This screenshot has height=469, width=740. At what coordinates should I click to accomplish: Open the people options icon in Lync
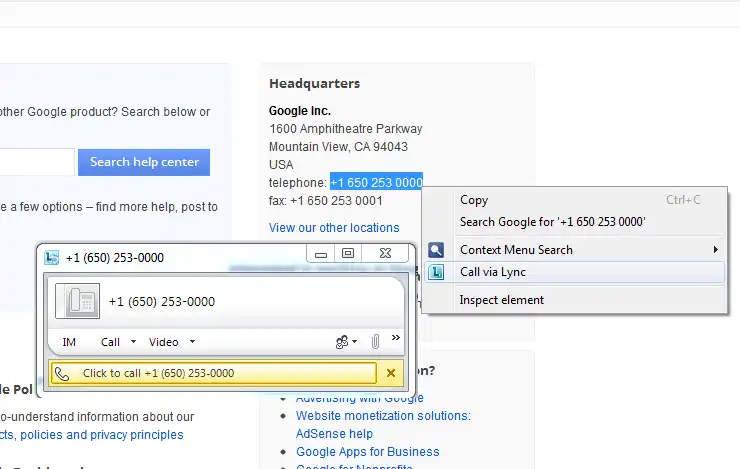tap(346, 342)
